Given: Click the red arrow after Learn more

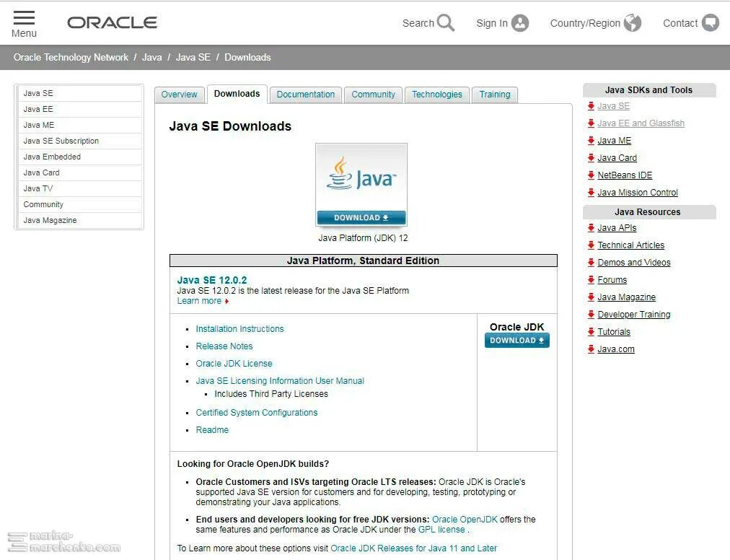Looking at the screenshot, I should [x=227, y=302].
